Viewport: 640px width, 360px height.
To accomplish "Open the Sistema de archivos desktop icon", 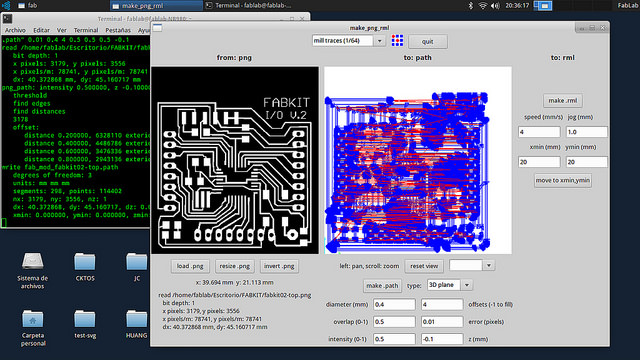I will point(33,271).
